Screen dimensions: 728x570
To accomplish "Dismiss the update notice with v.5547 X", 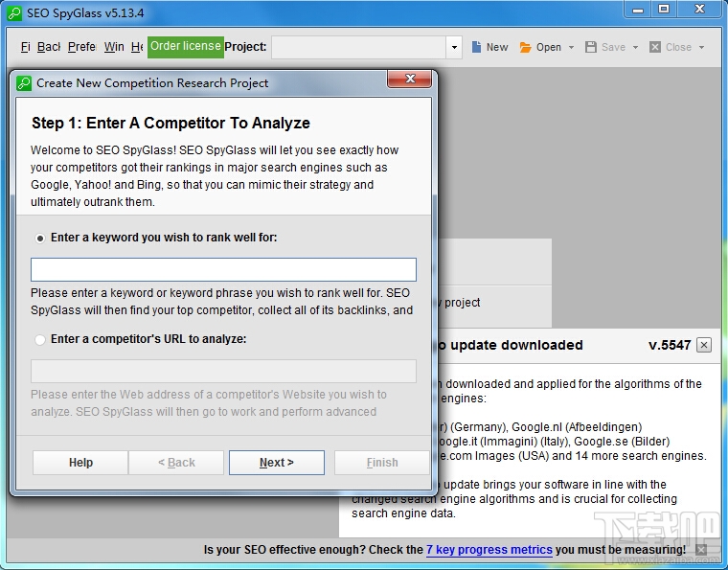I will (704, 345).
